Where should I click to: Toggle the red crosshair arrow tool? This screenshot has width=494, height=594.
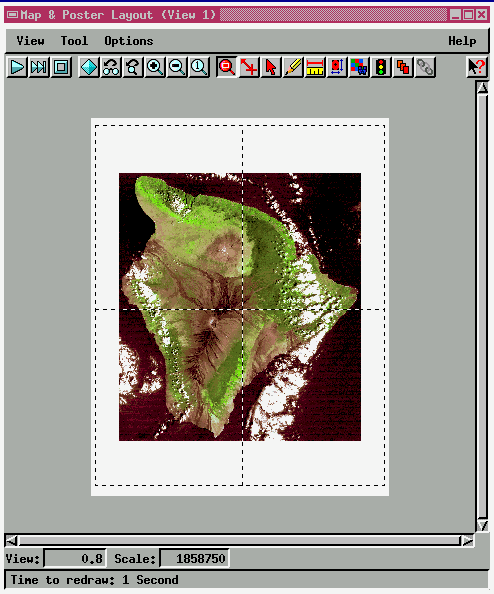pyautogui.click(x=249, y=67)
